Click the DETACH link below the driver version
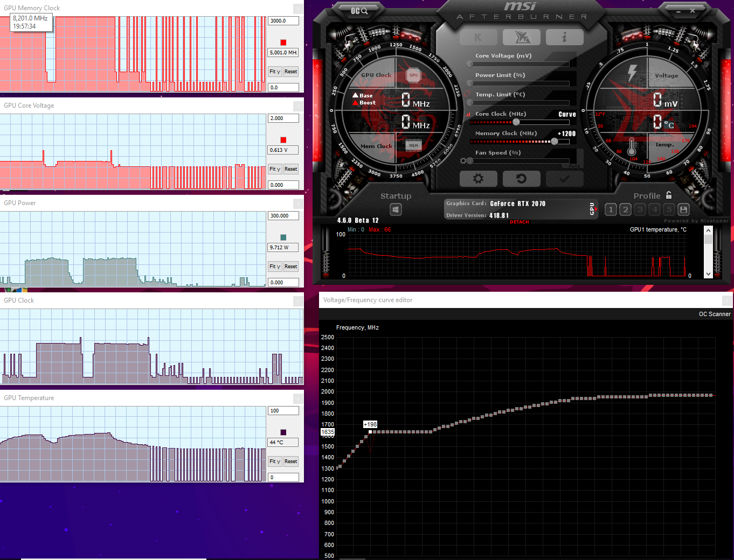The height and width of the screenshot is (560, 734). [x=520, y=222]
